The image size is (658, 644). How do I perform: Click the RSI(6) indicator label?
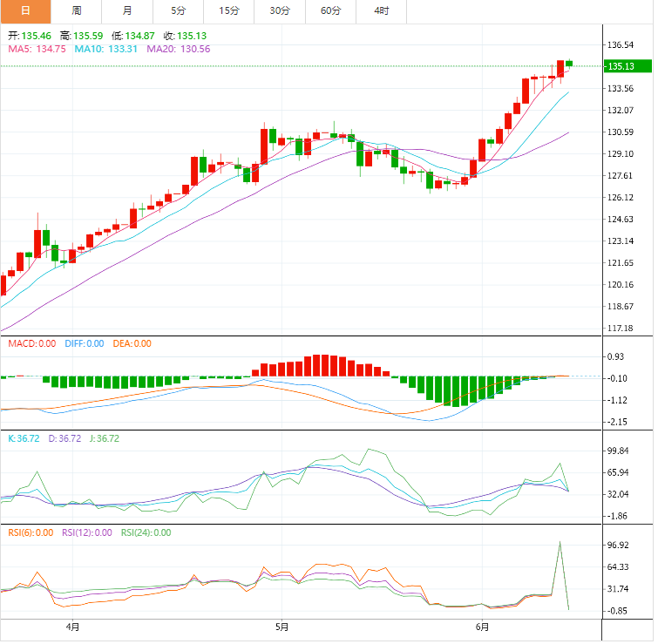coord(31,532)
